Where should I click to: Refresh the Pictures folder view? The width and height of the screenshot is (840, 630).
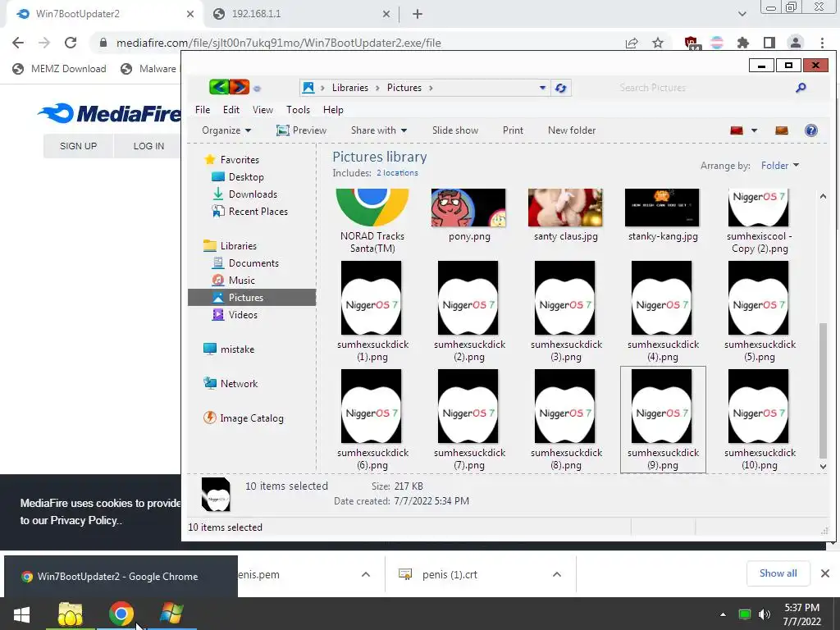561,88
